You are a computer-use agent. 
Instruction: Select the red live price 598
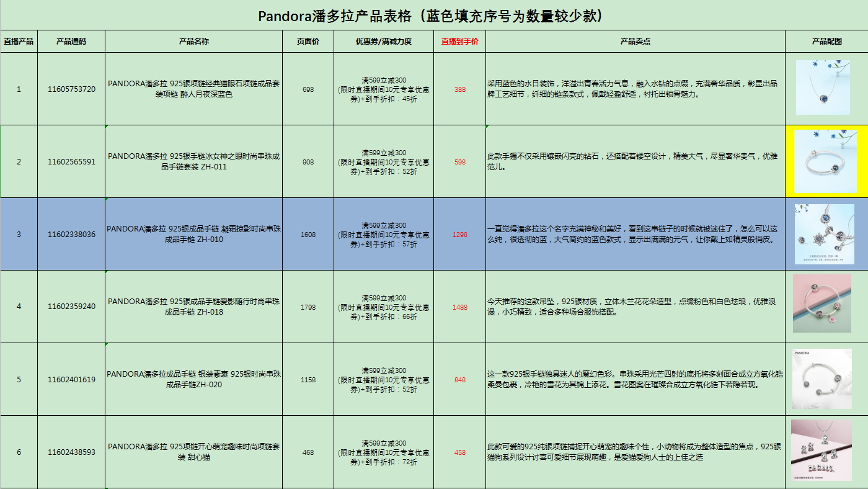point(459,161)
